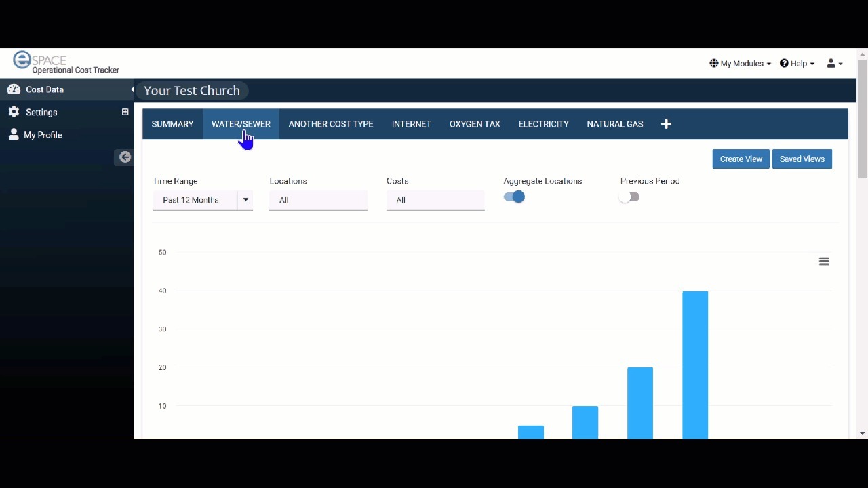Click the tallest blue chart bar
Viewport: 868px width, 488px height.
pos(695,365)
